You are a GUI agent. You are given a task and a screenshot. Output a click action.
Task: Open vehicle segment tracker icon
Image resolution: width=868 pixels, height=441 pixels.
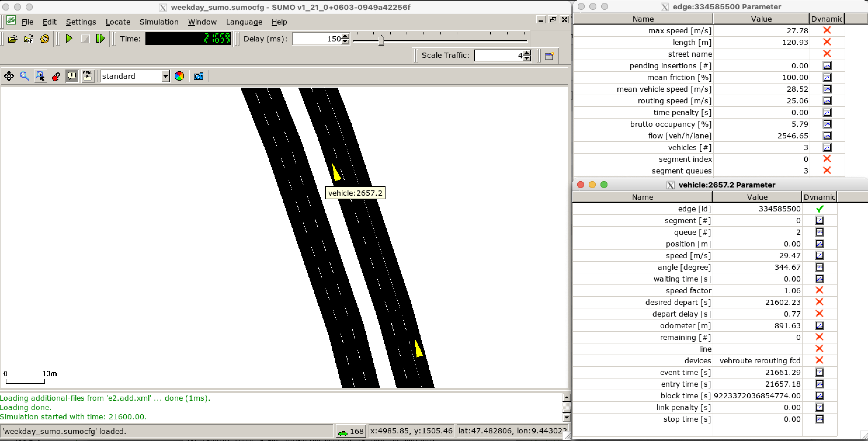(x=820, y=220)
